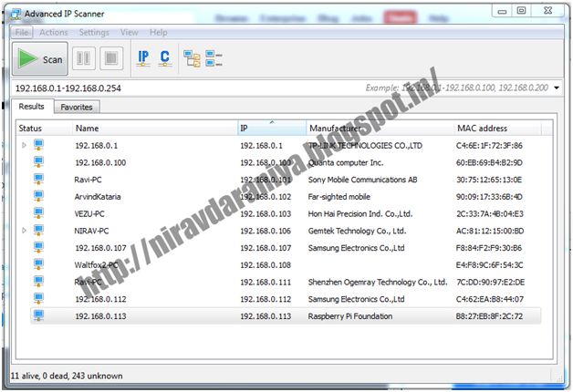Viewport: 573px width, 392px height.
Task: Click the Gemtek Technology Co., Ltd. cell
Action: (x=357, y=231)
